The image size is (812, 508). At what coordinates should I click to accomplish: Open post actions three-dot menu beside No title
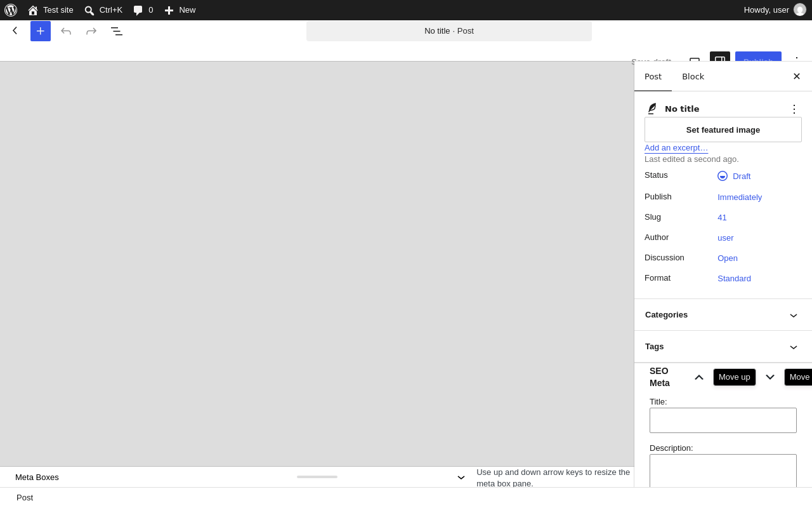tap(794, 109)
